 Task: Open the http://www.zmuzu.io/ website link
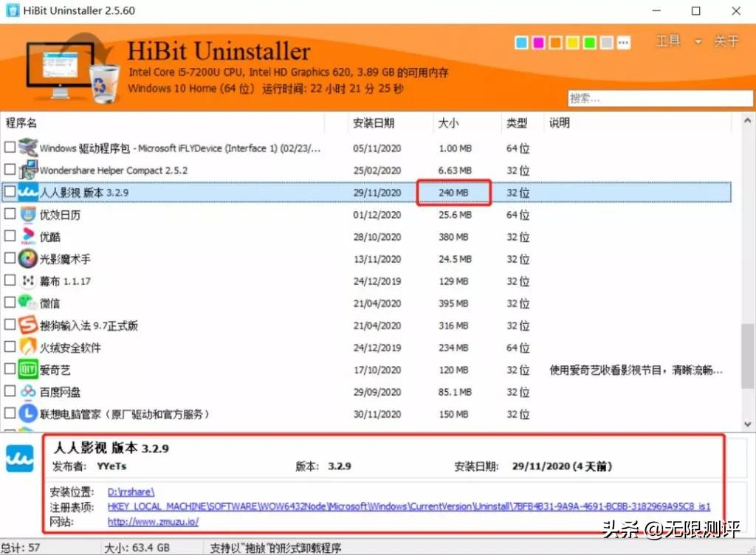(x=153, y=522)
